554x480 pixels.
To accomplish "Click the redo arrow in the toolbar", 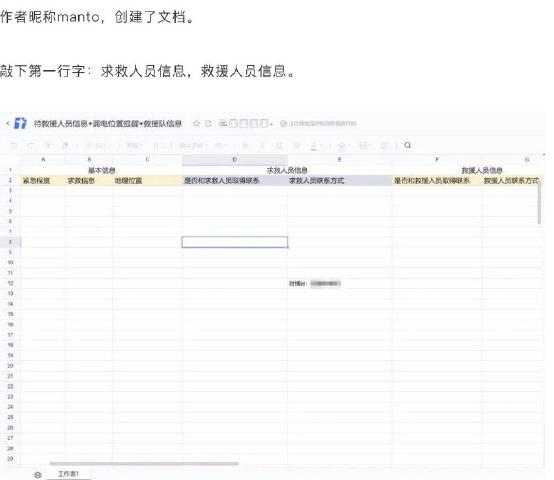I will [x=31, y=146].
